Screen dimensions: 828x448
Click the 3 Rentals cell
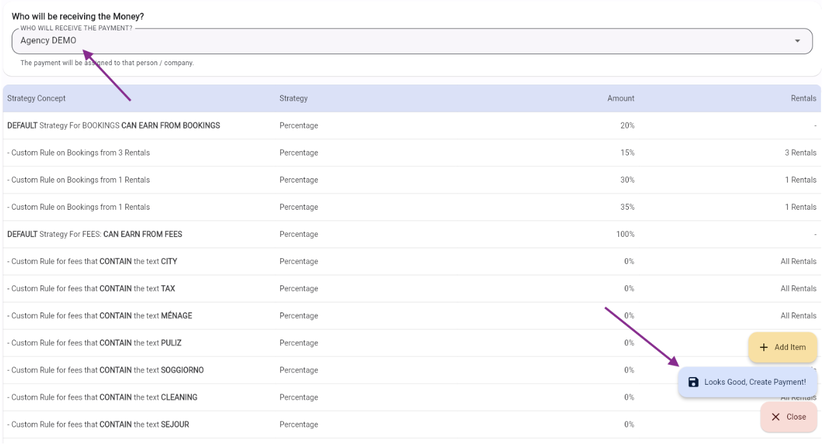[801, 153]
